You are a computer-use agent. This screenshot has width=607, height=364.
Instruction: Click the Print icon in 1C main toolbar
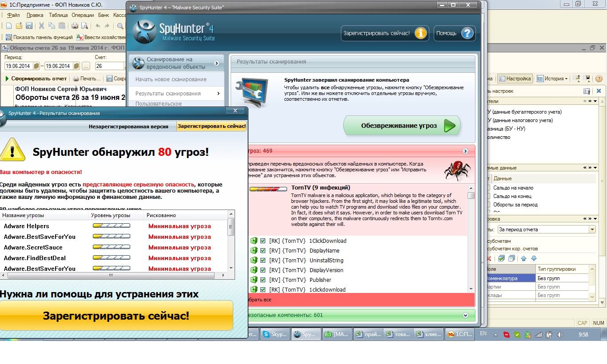(x=75, y=26)
